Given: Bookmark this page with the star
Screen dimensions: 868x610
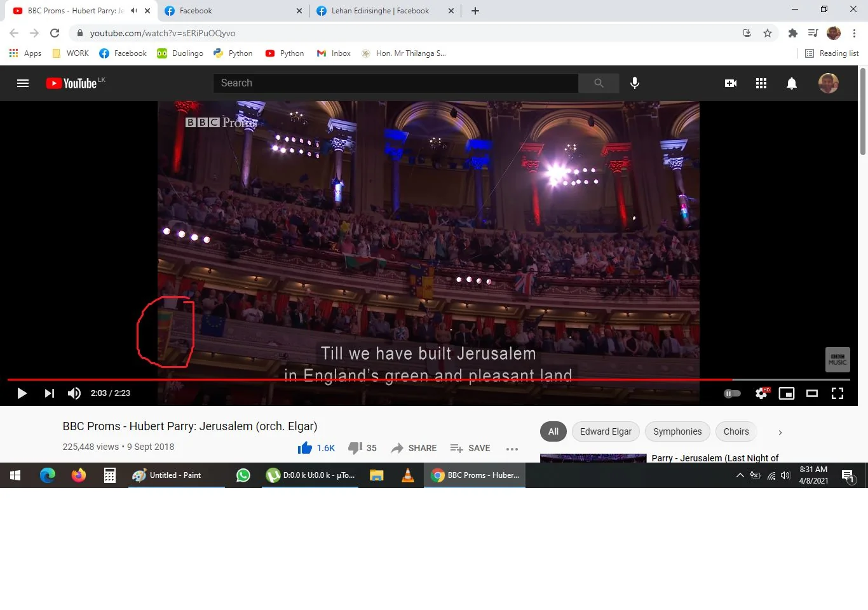Looking at the screenshot, I should click(x=768, y=33).
